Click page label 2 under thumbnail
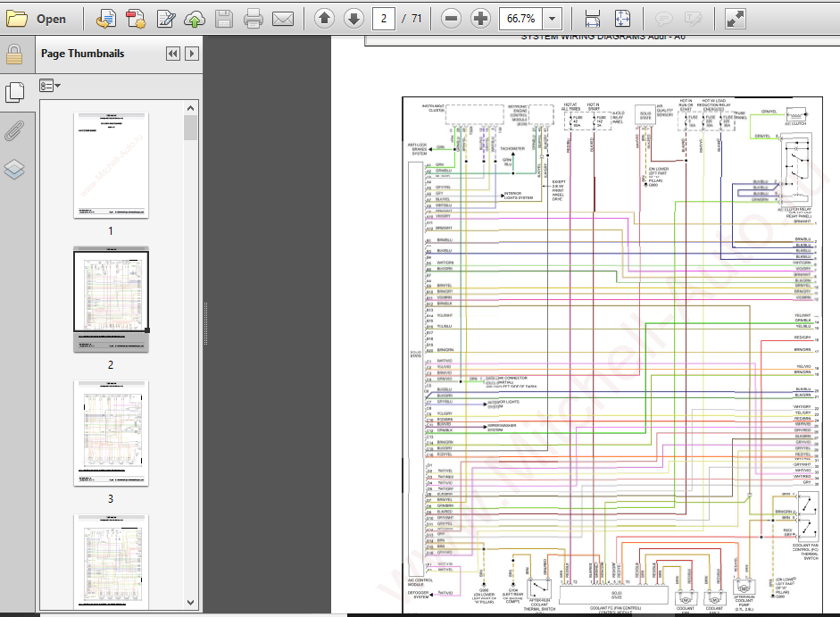 111,365
